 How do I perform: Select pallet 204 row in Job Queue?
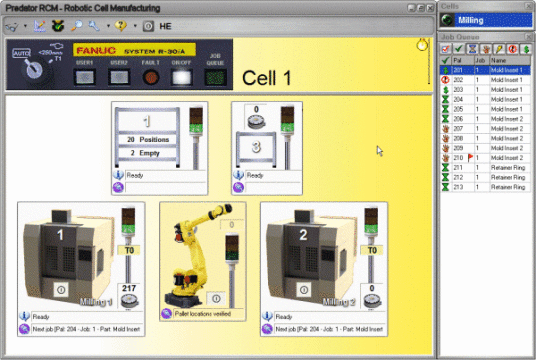[x=485, y=99]
